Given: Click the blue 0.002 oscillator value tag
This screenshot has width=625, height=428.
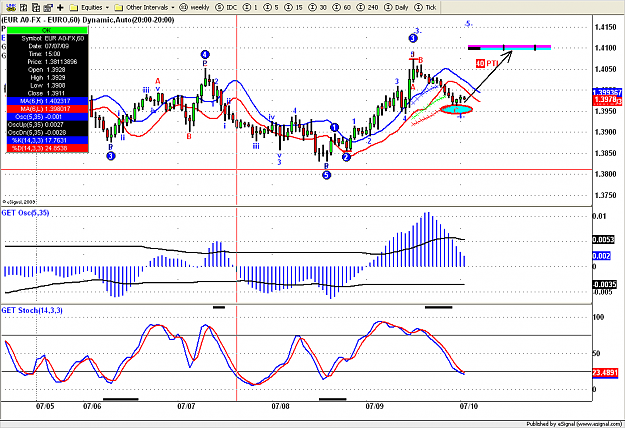Looking at the screenshot, I should tap(601, 256).
